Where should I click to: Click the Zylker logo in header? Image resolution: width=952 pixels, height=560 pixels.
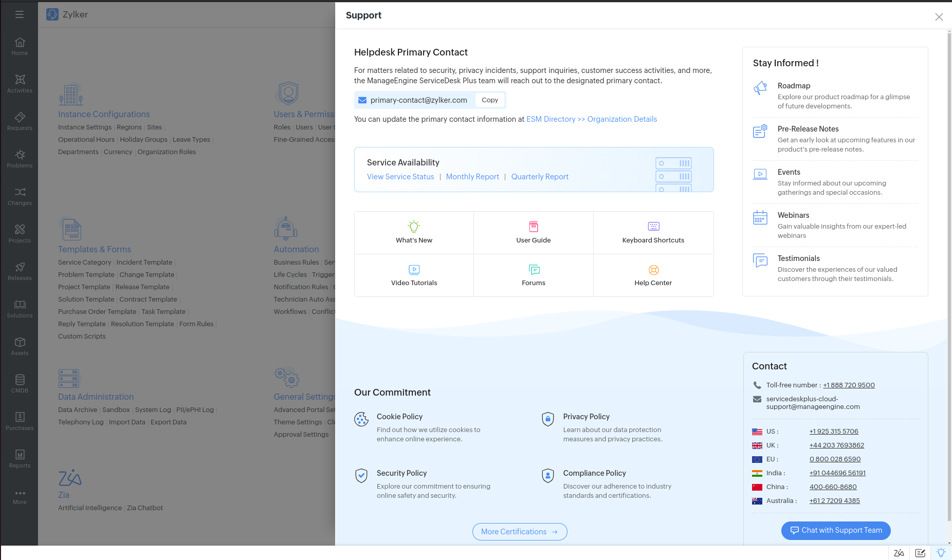(52, 14)
